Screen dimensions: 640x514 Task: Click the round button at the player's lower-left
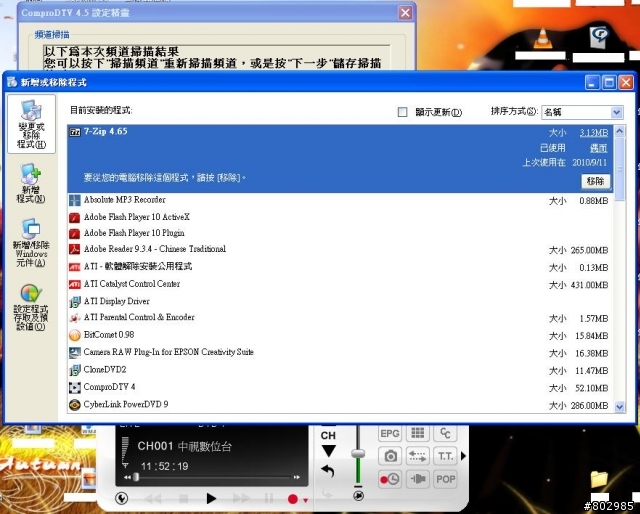pyautogui.click(x=122, y=498)
